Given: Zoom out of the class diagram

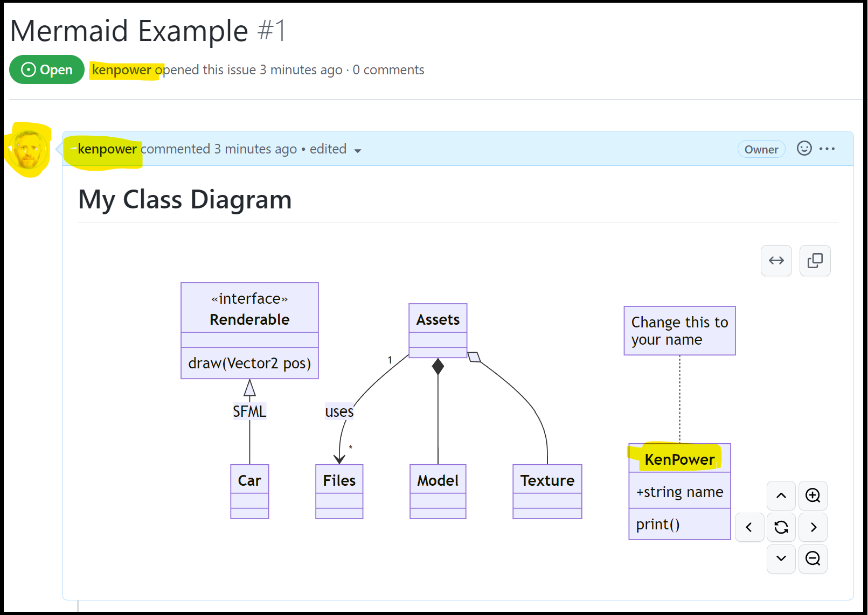Looking at the screenshot, I should (813, 559).
